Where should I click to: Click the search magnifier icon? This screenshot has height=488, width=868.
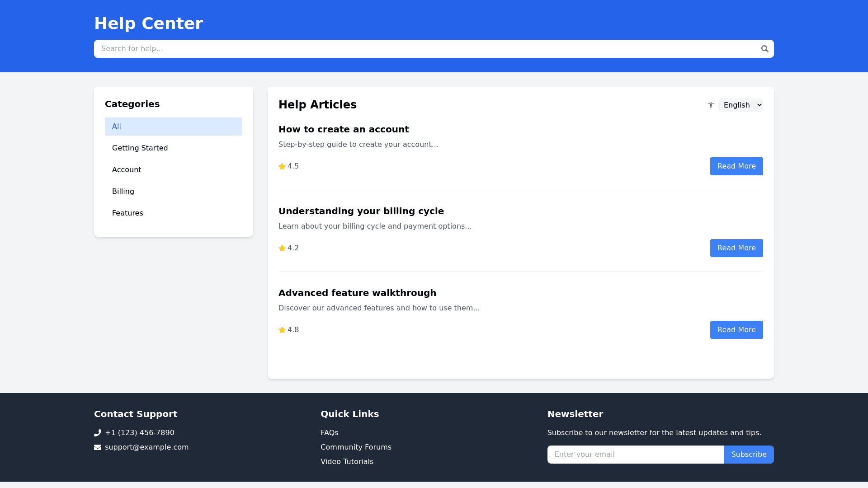[764, 49]
